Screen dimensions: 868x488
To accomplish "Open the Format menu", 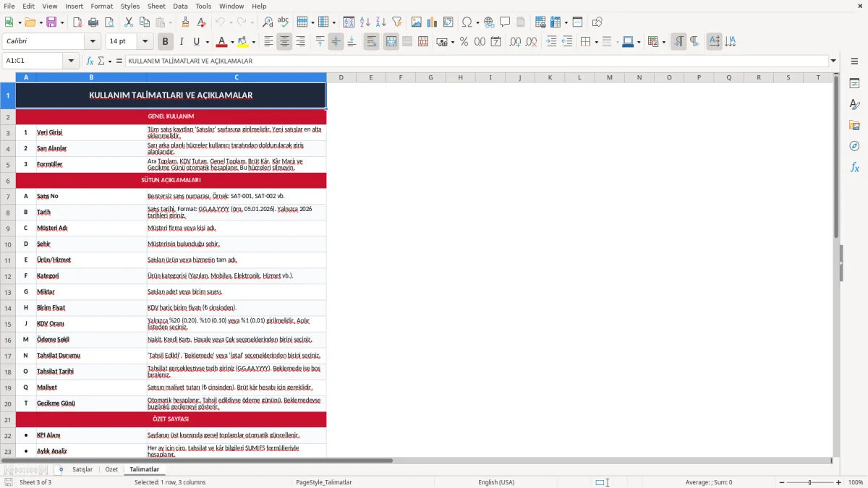I will coord(101,6).
